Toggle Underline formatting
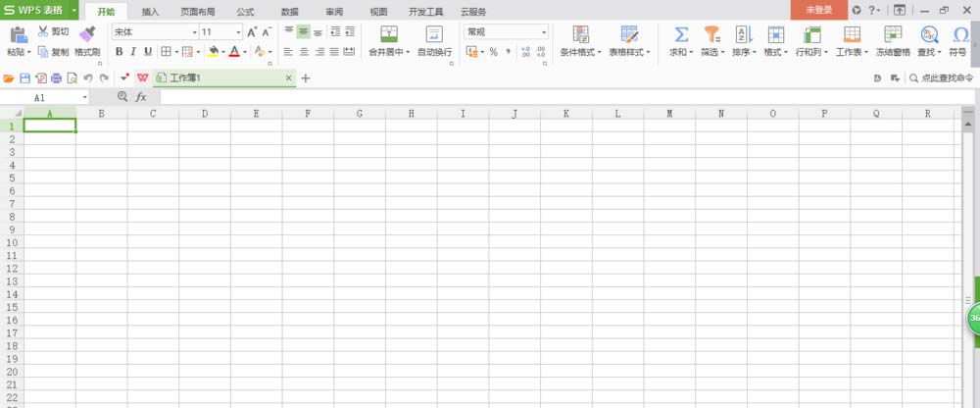The image size is (980, 408). point(148,51)
